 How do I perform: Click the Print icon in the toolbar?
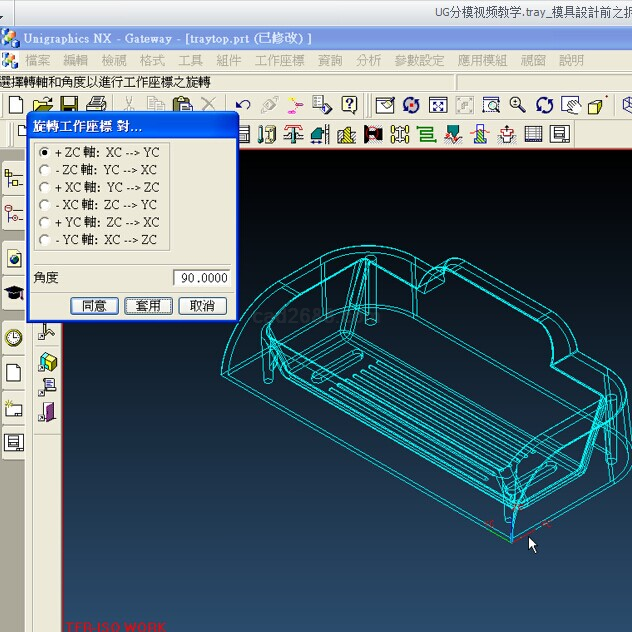(96, 105)
